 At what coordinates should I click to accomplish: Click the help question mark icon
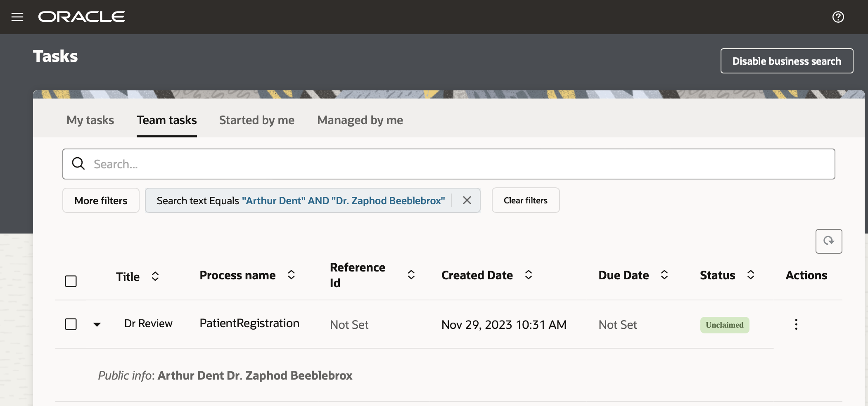point(838,17)
